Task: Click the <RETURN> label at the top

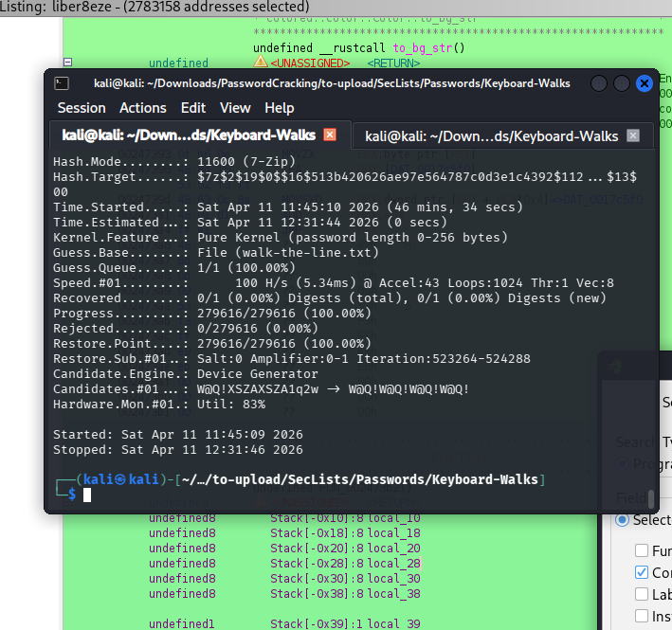Action: pos(393,63)
